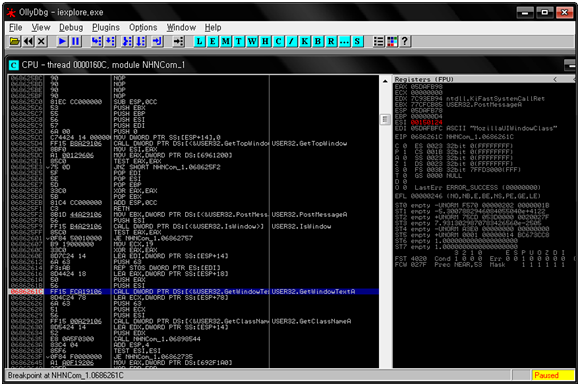Image resolution: width=580 pixels, height=386 pixels.
Task: Open Appearance color options icon
Action: [x=392, y=41]
